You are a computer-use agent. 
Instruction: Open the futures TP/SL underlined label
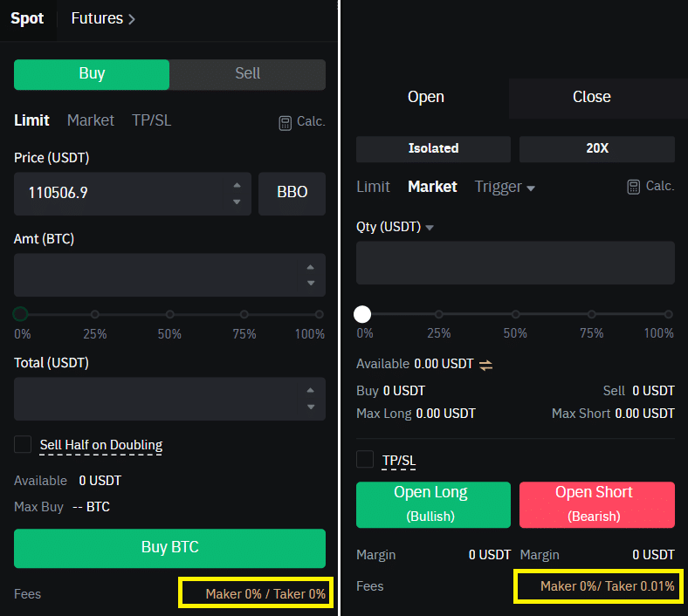(399, 461)
